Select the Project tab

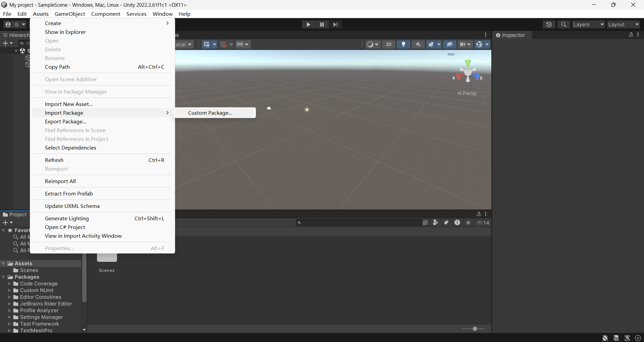[x=15, y=215]
